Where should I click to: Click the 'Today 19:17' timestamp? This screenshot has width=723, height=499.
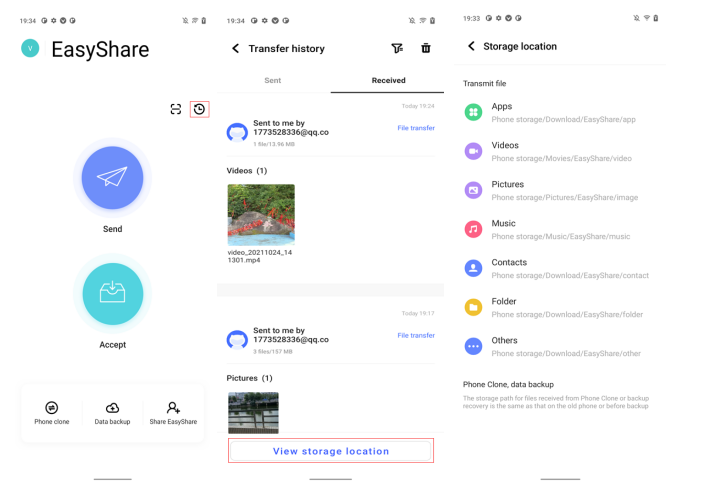[x=418, y=313]
